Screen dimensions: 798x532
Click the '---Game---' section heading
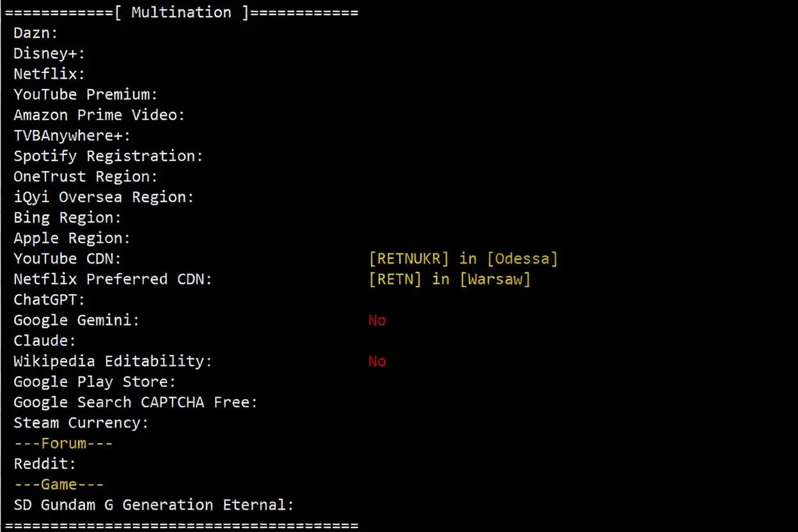pyautogui.click(x=59, y=484)
